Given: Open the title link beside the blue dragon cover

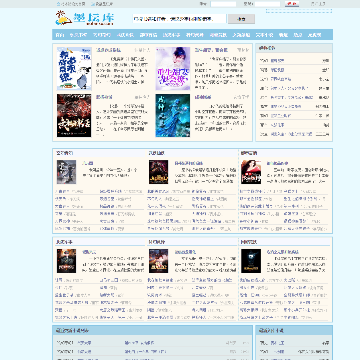Looking at the screenshot, I should point(203,97).
